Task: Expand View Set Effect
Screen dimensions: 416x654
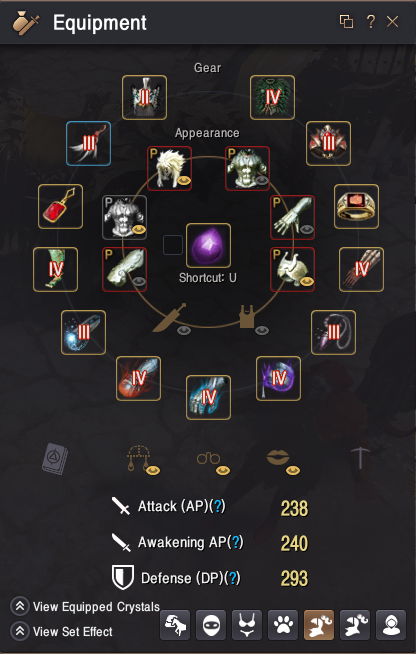Action: click(61, 631)
